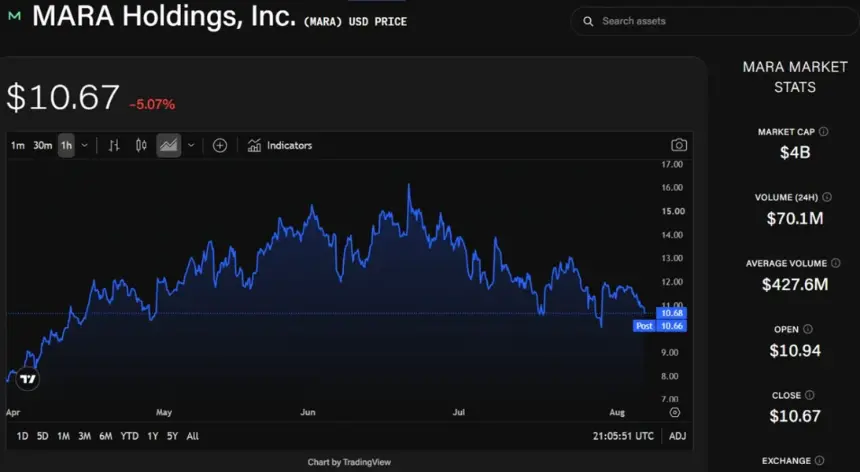Expand the chart style dropdown arrow
The image size is (860, 472).
click(191, 145)
